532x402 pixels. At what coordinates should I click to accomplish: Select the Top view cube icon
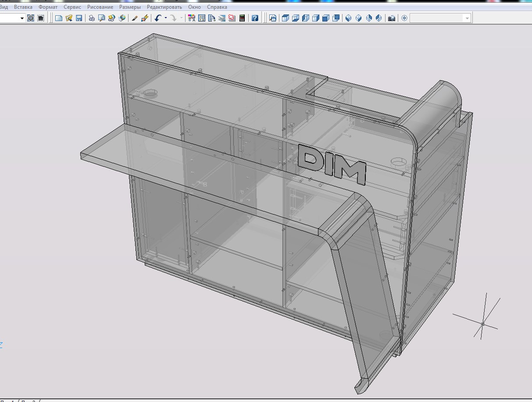click(x=285, y=18)
